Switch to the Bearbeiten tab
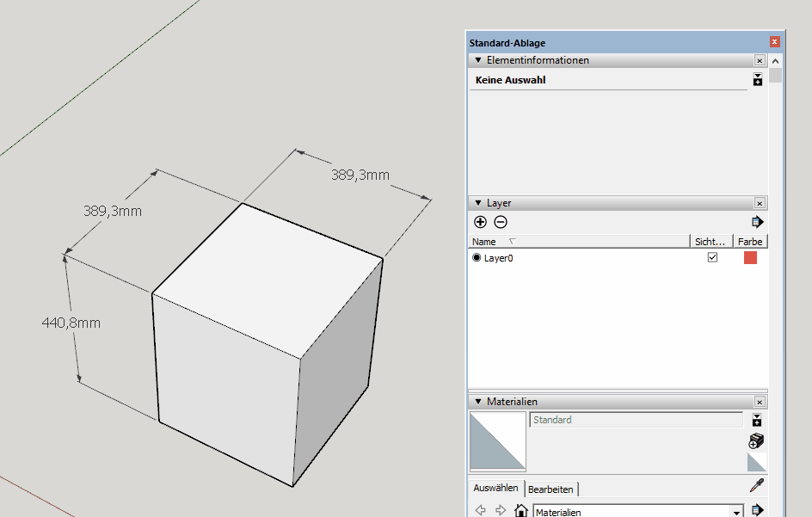812x517 pixels. [551, 489]
